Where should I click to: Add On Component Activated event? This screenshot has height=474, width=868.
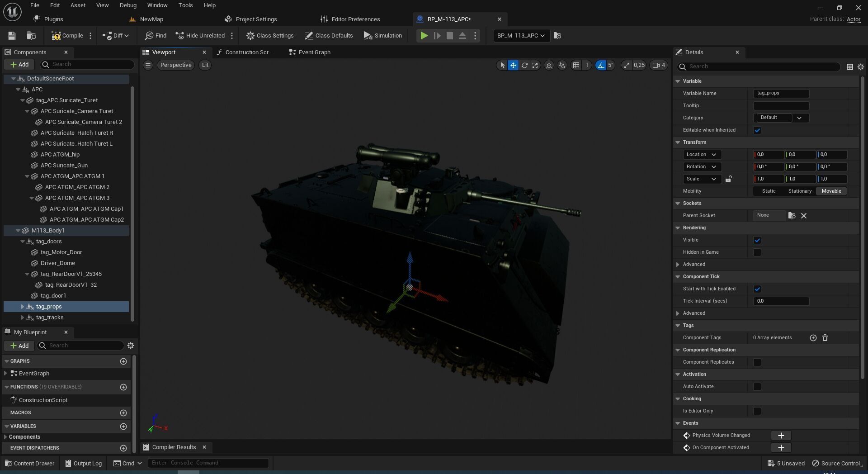[781, 448]
